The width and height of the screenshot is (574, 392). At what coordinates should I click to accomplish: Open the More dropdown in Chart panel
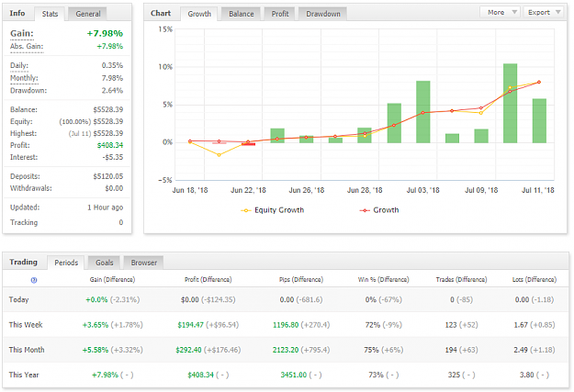pos(500,13)
